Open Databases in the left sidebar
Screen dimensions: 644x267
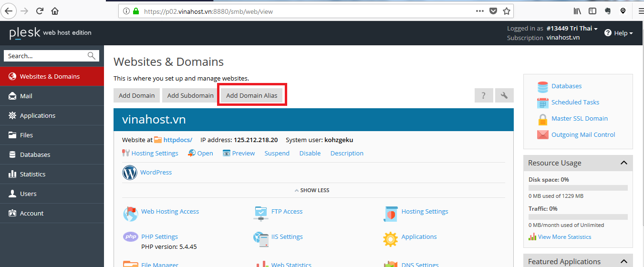click(x=52, y=154)
